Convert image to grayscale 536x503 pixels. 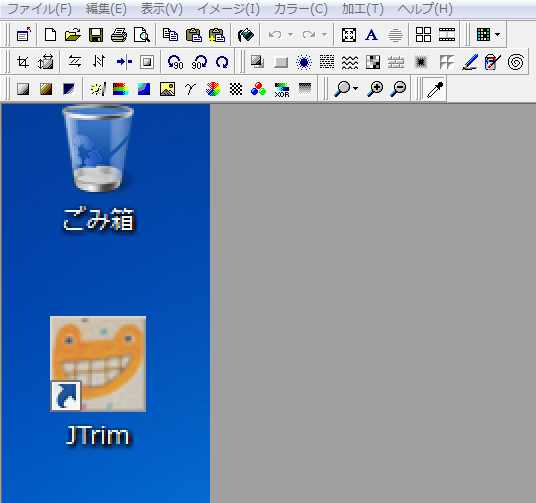click(23, 89)
